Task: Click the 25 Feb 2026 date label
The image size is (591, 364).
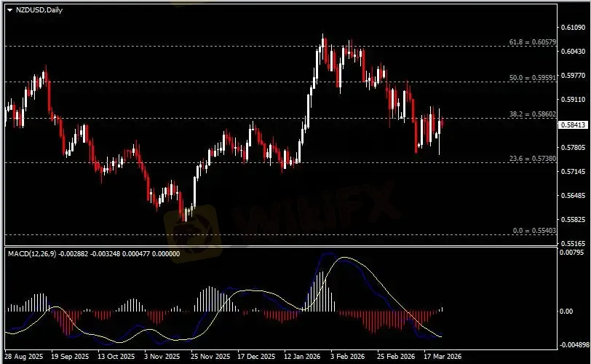Action: click(396, 357)
